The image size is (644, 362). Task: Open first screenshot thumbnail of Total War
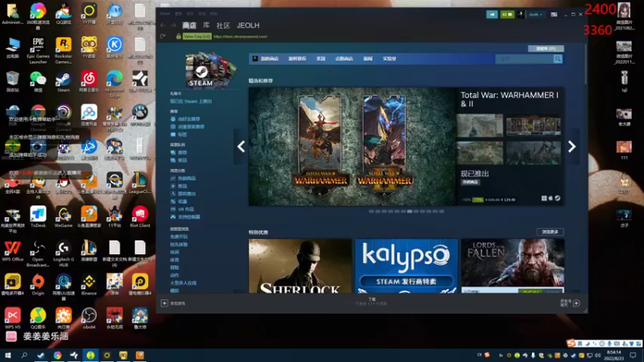(480, 125)
